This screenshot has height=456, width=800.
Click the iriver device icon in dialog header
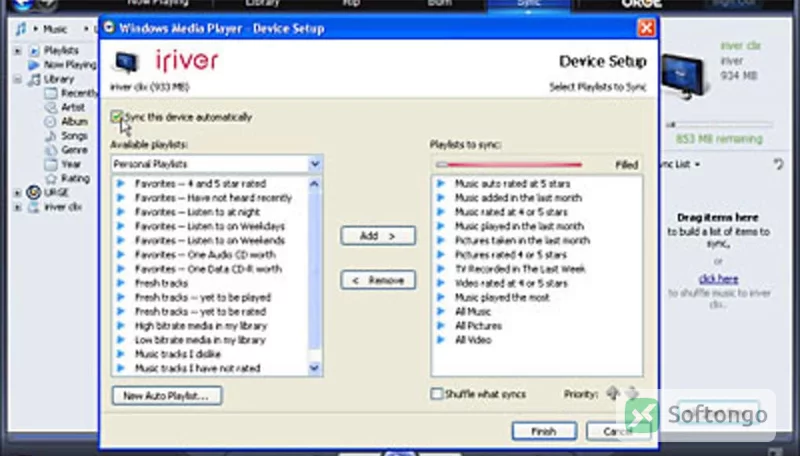[x=126, y=63]
